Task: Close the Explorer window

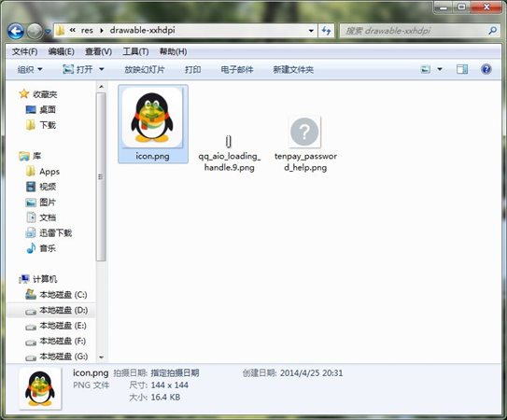Action: 486,7
